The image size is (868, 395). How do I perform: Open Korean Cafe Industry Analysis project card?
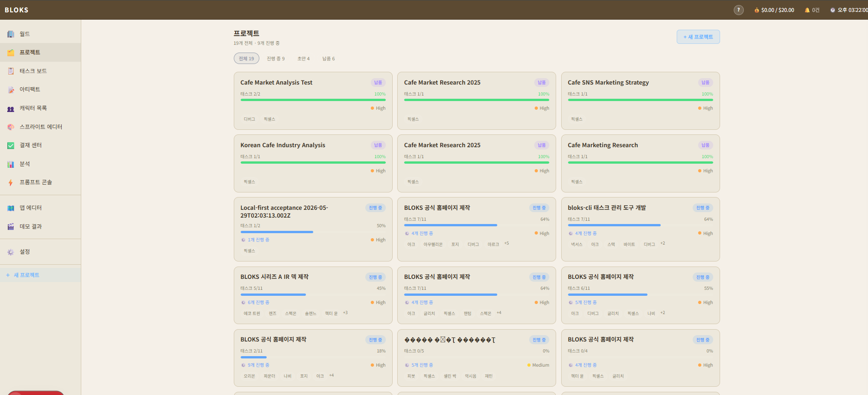point(313,163)
